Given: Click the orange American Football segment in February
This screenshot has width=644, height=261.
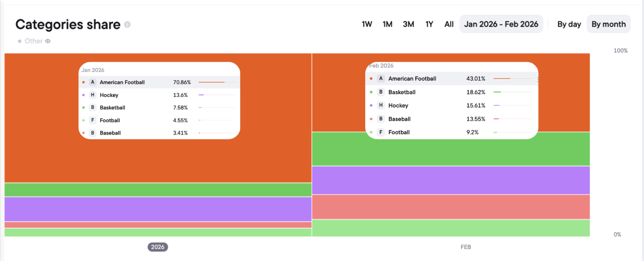Looking at the screenshot, I should pyautogui.click(x=566, y=92).
